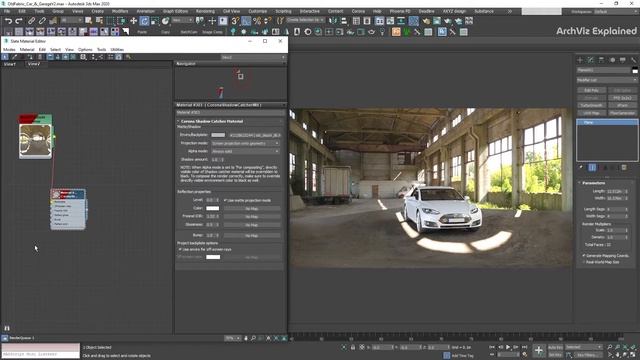Click the Set Key plus button
This screenshot has width=640, height=360.
point(539,350)
